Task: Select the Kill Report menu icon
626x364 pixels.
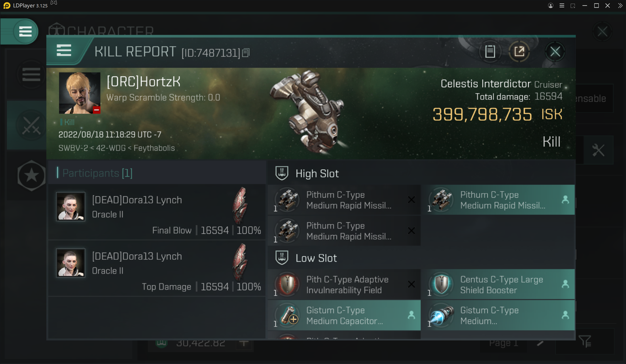Action: tap(64, 51)
